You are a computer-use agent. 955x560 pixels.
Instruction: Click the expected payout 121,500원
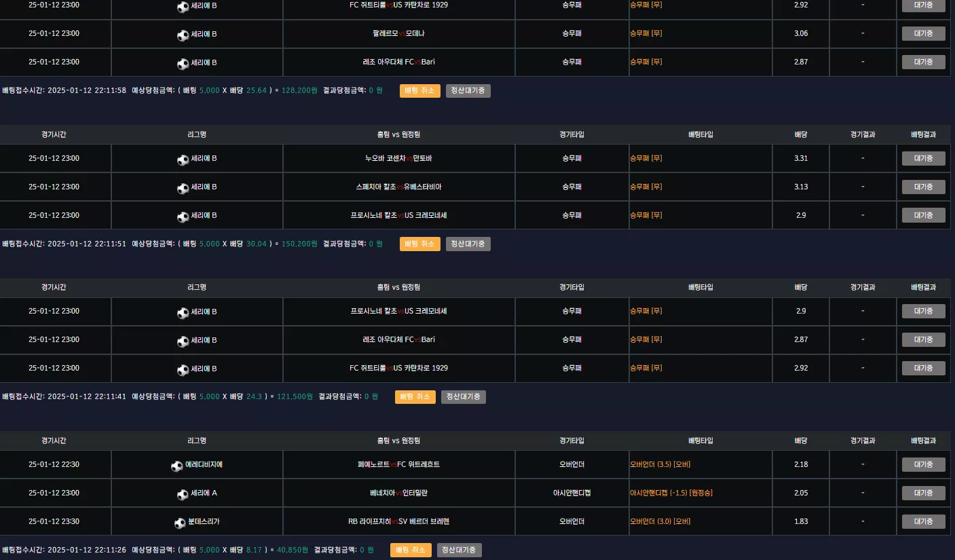point(295,396)
